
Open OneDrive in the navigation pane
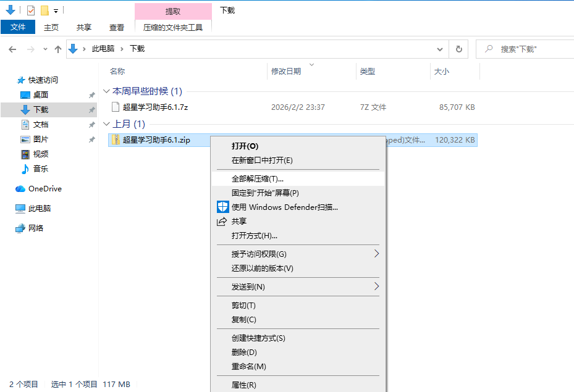(x=44, y=189)
